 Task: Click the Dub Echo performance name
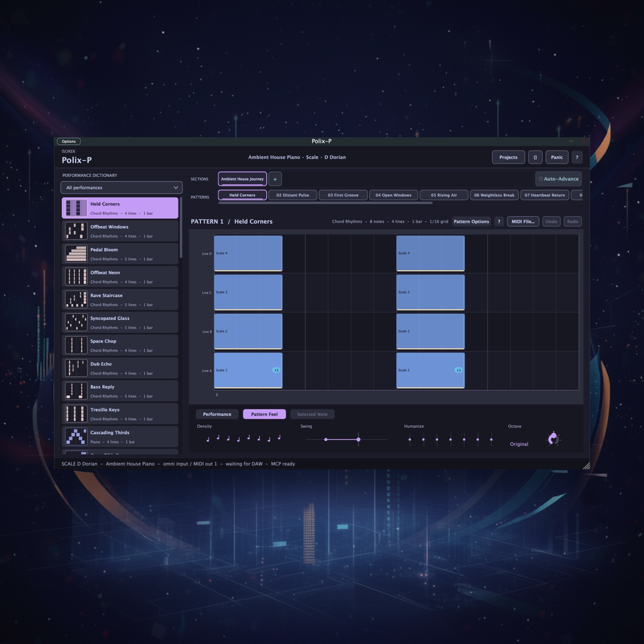tap(101, 364)
